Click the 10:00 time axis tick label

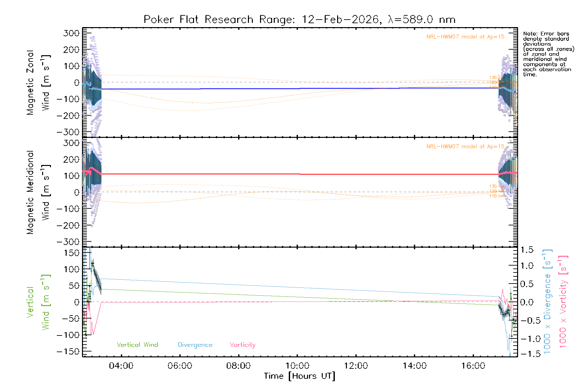pyautogui.click(x=297, y=366)
